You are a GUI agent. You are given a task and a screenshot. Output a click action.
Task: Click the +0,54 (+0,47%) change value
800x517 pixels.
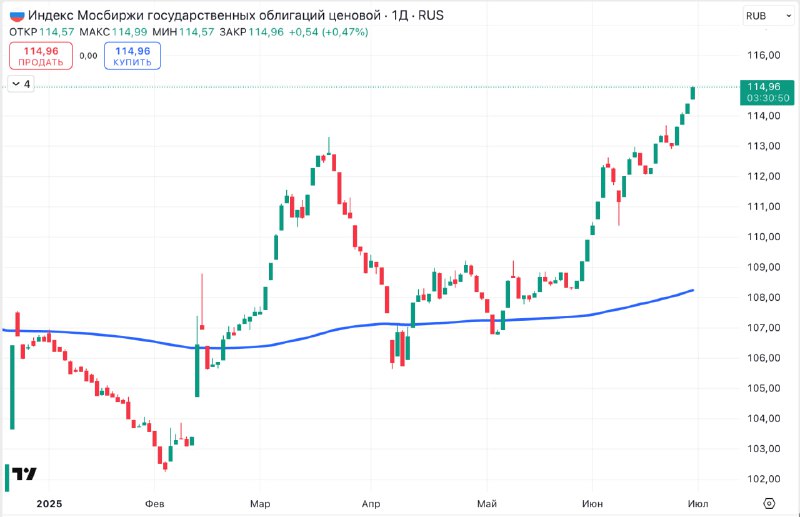pyautogui.click(x=329, y=32)
